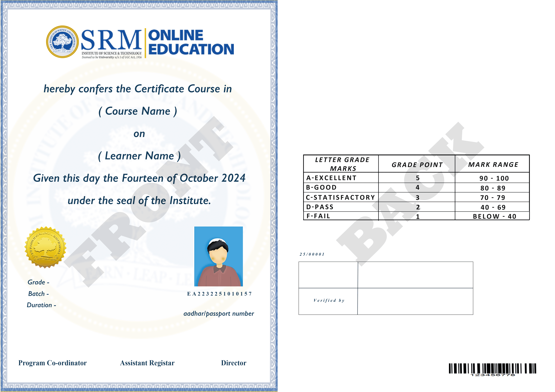555x392 pixels.
Task: Click the 'Grade -' label
Action: click(38, 282)
